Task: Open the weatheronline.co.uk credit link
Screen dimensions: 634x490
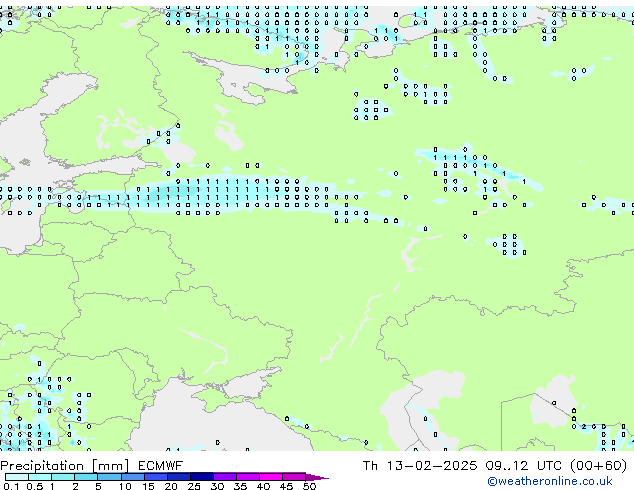Action: pyautogui.click(x=549, y=481)
